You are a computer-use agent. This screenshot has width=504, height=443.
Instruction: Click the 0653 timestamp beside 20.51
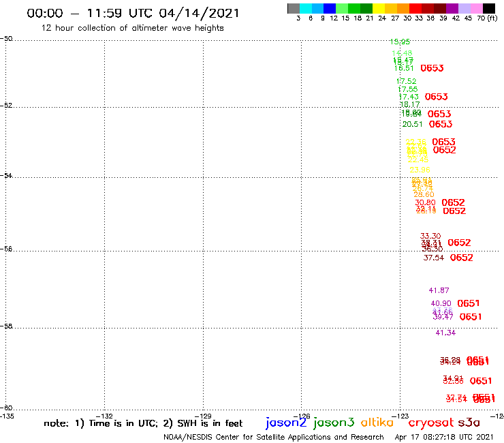click(x=441, y=124)
